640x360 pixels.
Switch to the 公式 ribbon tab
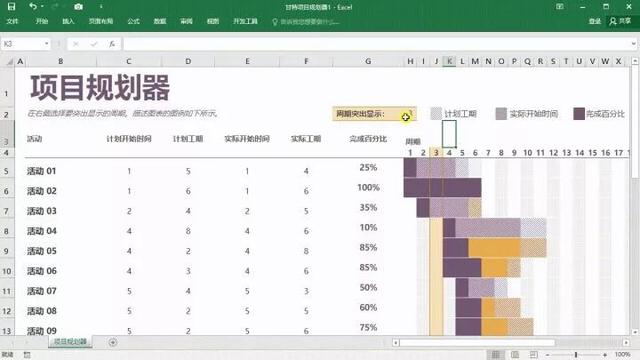[x=133, y=21]
